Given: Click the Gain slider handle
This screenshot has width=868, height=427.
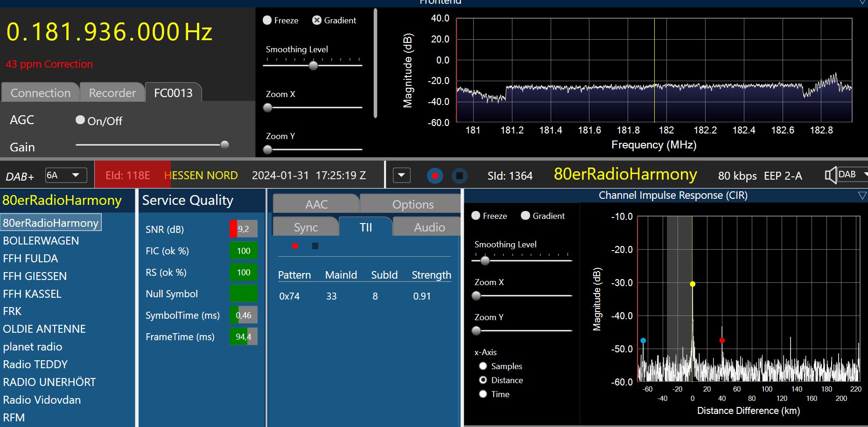Looking at the screenshot, I should (224, 145).
